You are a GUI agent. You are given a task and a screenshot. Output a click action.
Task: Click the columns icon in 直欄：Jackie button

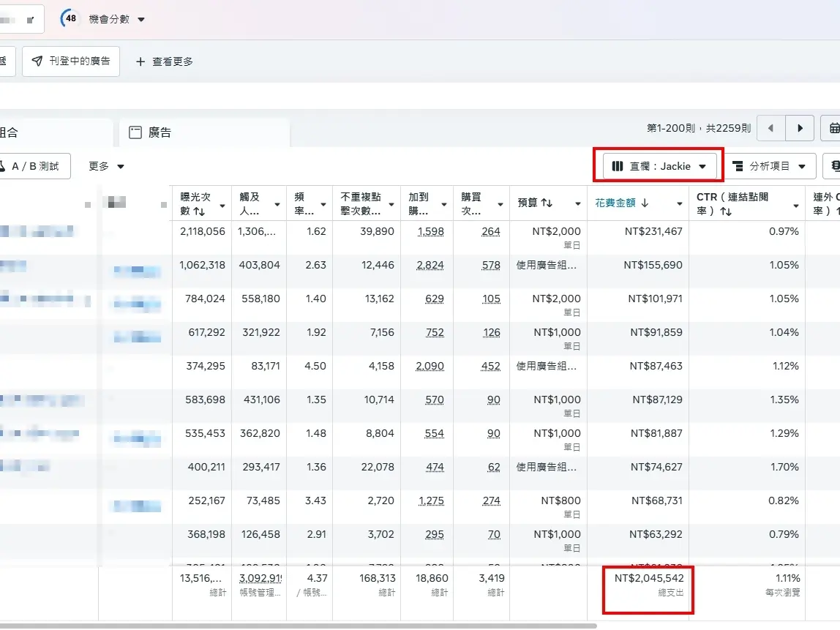(617, 165)
